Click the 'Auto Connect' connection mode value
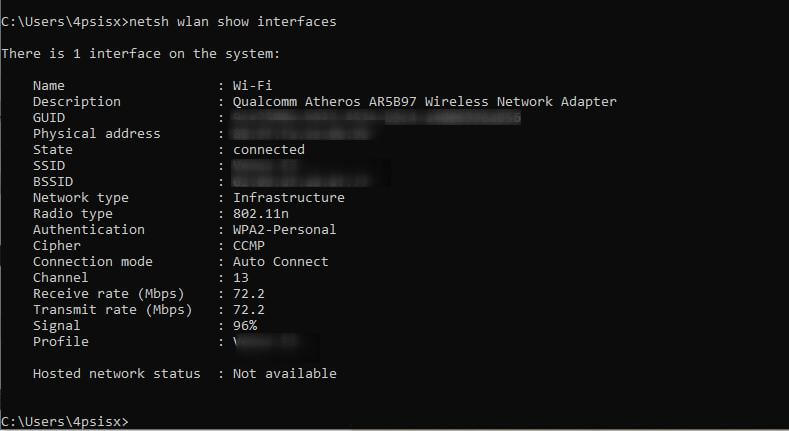The width and height of the screenshot is (789, 431). (280, 262)
